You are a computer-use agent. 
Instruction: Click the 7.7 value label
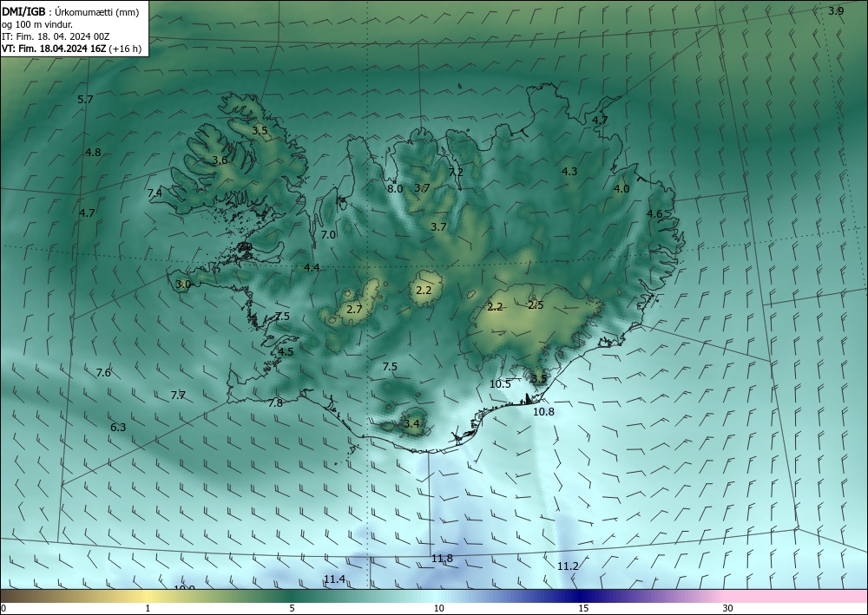[x=178, y=396]
